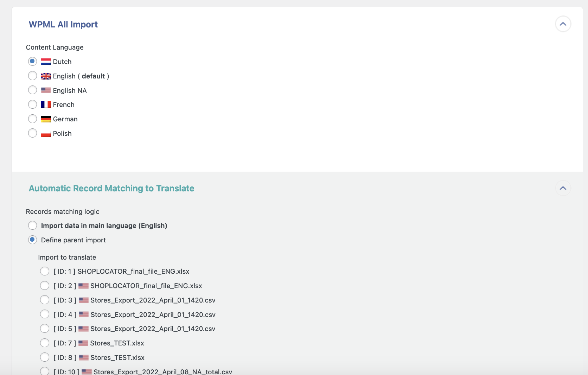
Task: Click the UK flag beside English default
Action: tap(46, 76)
